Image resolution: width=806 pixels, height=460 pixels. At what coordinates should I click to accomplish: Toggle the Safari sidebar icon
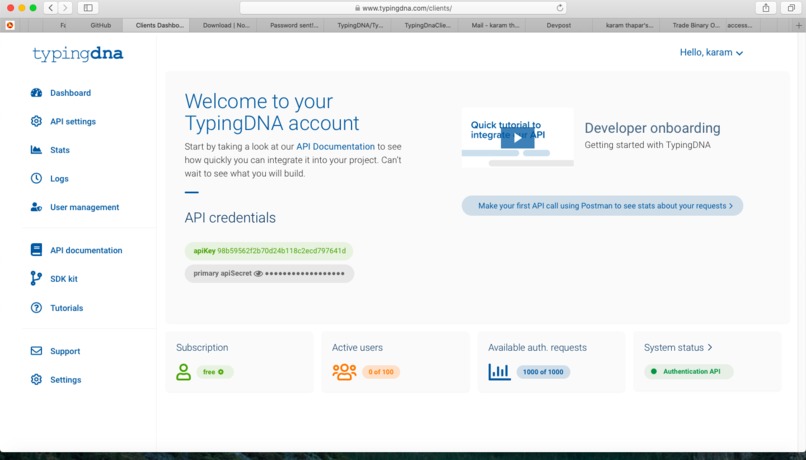88,8
